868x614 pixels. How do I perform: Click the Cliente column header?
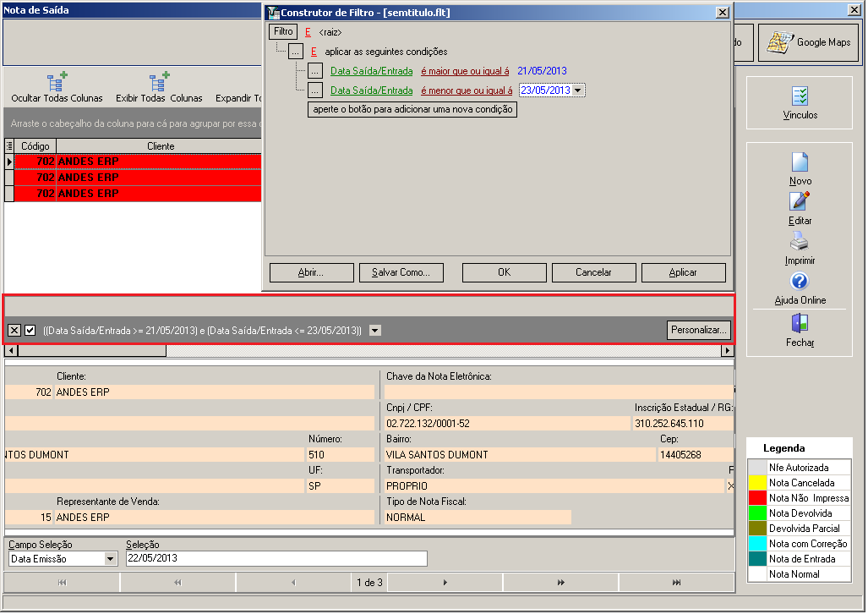161,146
